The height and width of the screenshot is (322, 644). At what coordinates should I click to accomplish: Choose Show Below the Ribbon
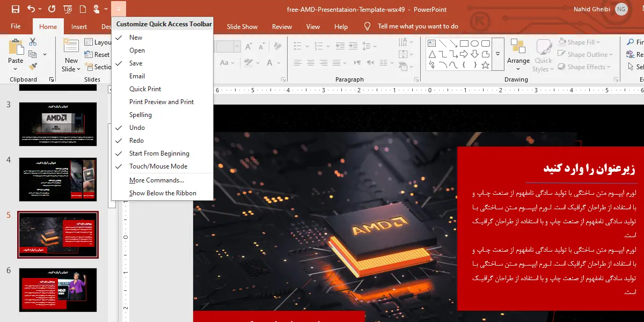(x=162, y=193)
